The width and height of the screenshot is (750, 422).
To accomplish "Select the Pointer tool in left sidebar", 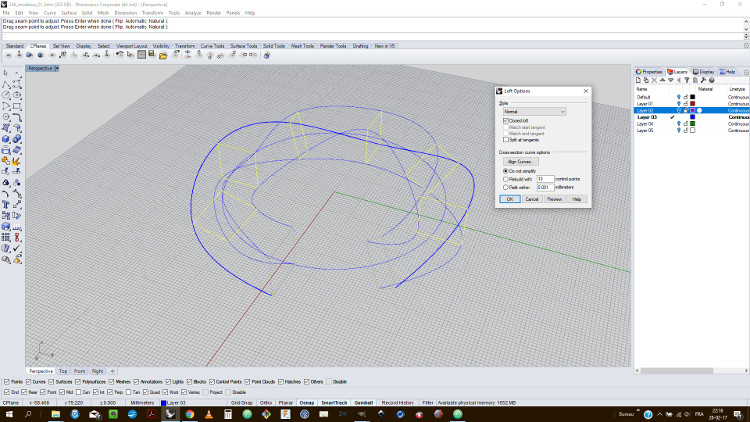I will pyautogui.click(x=6, y=73).
